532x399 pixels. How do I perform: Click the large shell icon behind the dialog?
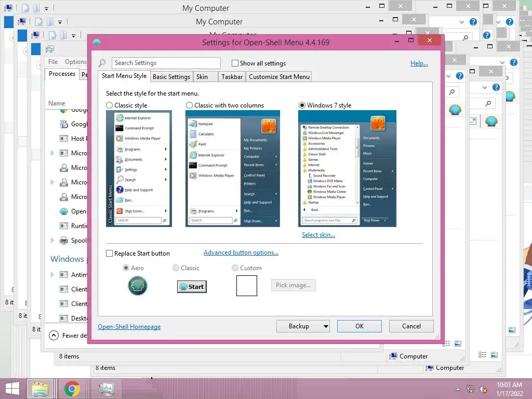tap(455, 110)
